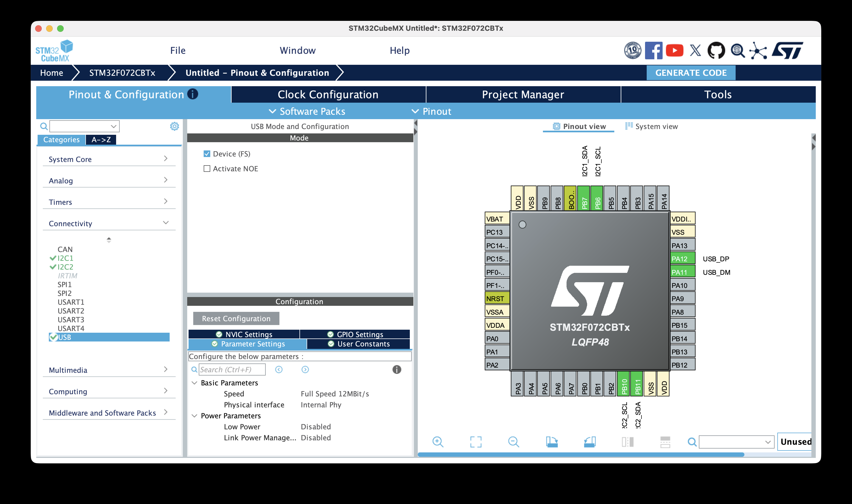Open the pin search dropdown at bottom
The width and height of the screenshot is (852, 504).
[x=767, y=442]
